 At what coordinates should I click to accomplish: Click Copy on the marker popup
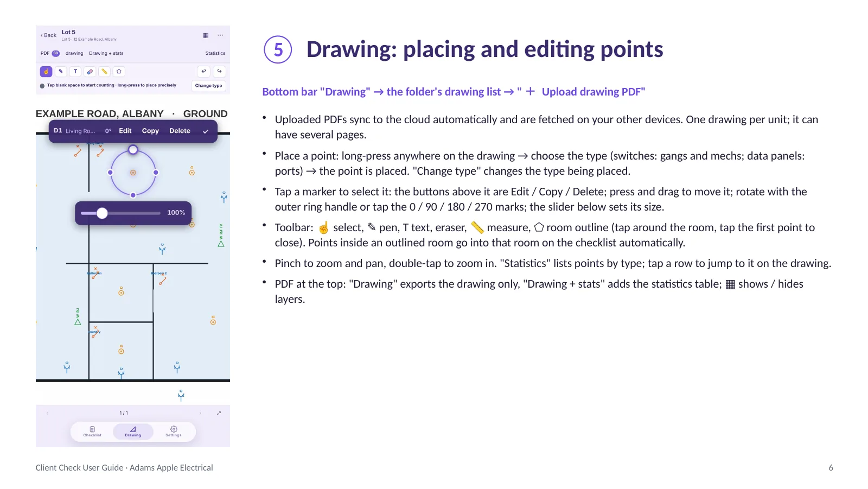click(x=150, y=131)
